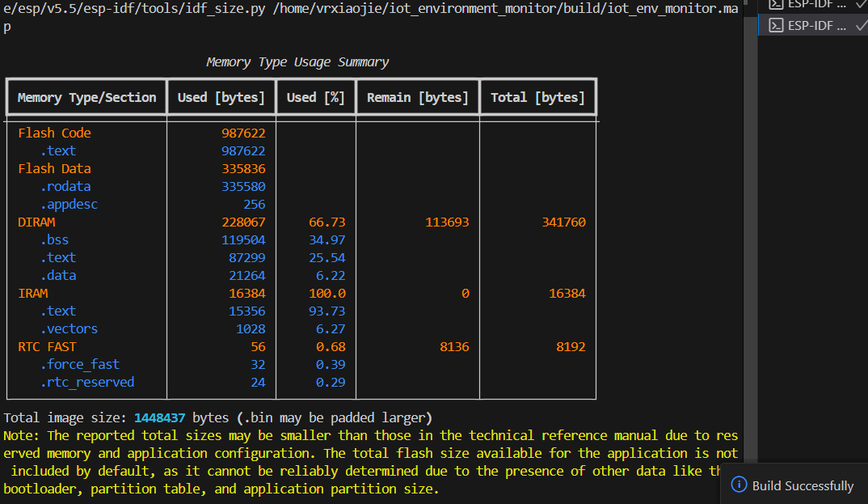Screen dimensions: 868x504
Task: Switch to the top ESP-IDF terminal tab
Action: pos(816,4)
